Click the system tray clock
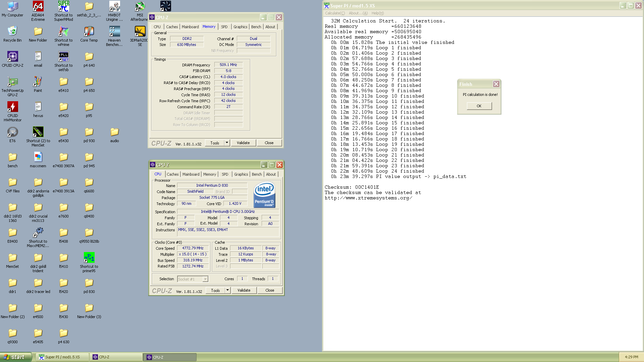 (x=631, y=357)
